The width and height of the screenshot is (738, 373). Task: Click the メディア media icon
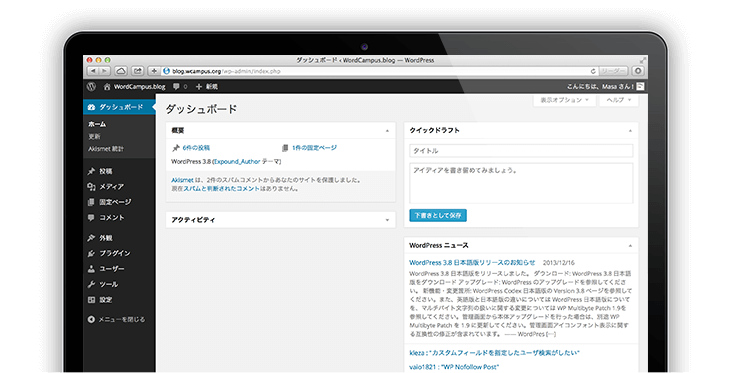click(91, 186)
